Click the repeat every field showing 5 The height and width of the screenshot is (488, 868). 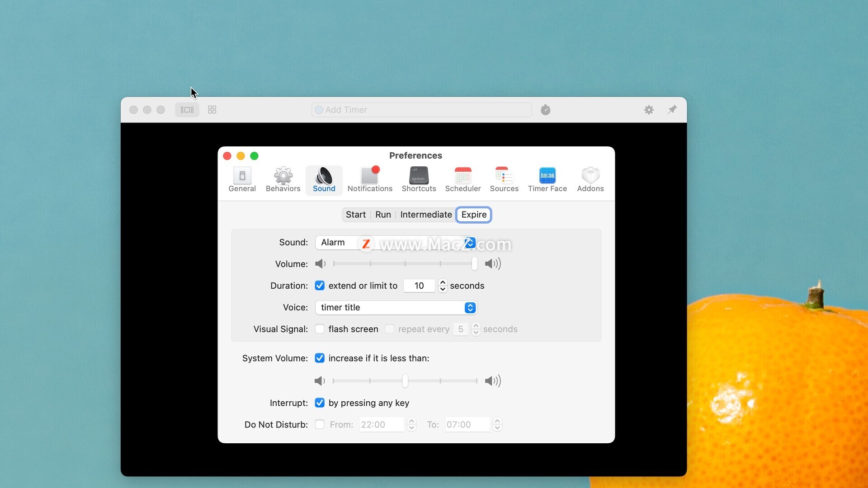click(461, 329)
